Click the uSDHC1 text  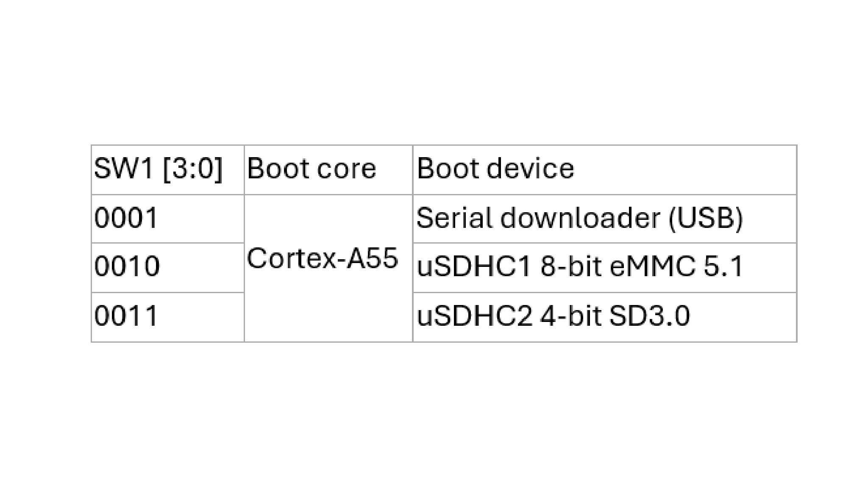pos(474,267)
